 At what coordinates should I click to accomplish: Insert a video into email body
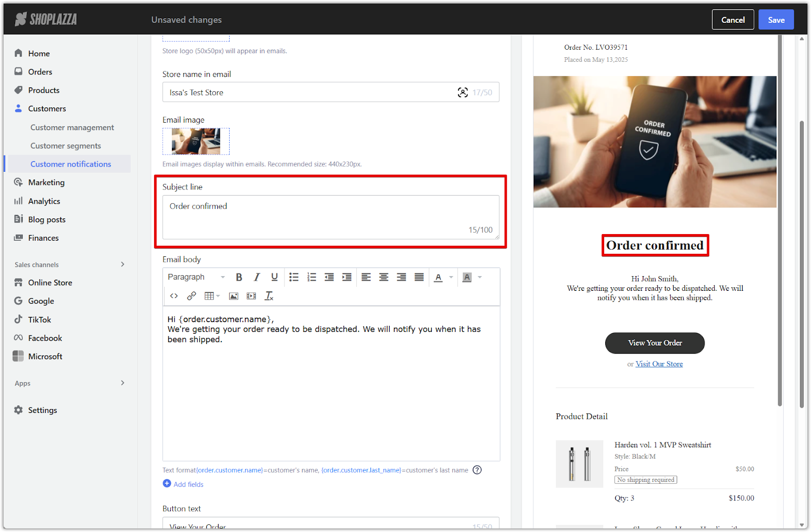coord(251,296)
